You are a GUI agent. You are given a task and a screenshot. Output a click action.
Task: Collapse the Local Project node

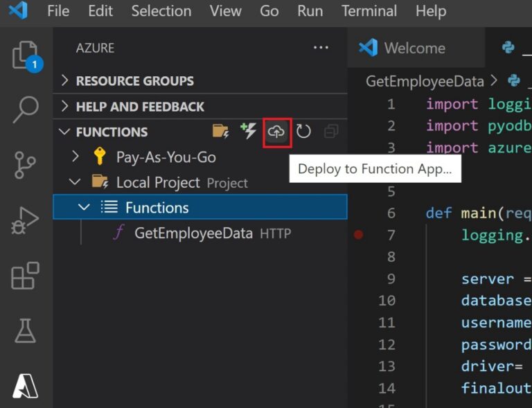click(75, 182)
